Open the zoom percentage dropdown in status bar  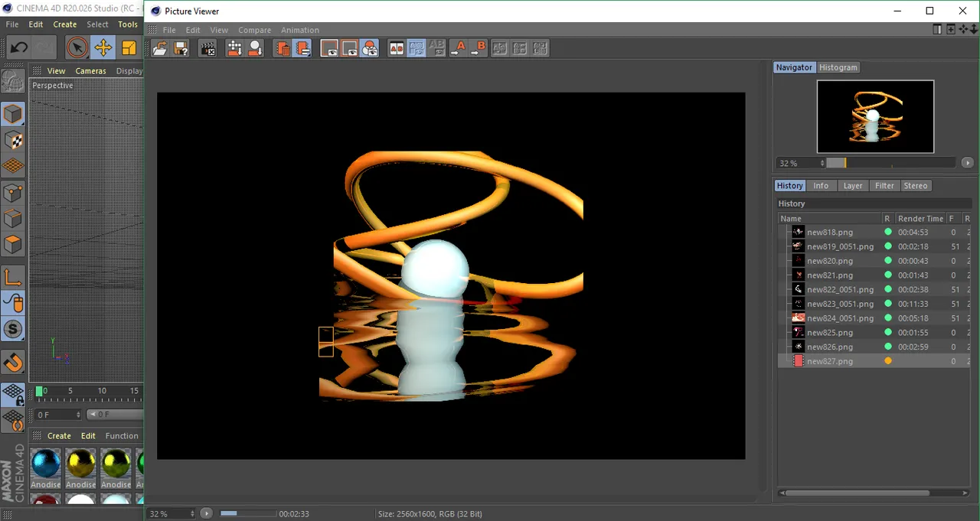tap(171, 513)
